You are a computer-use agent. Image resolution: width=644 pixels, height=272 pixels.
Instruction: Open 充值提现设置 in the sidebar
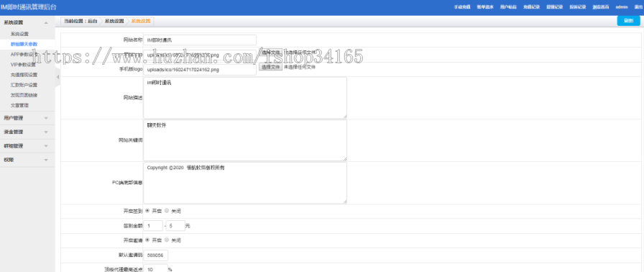tap(24, 75)
